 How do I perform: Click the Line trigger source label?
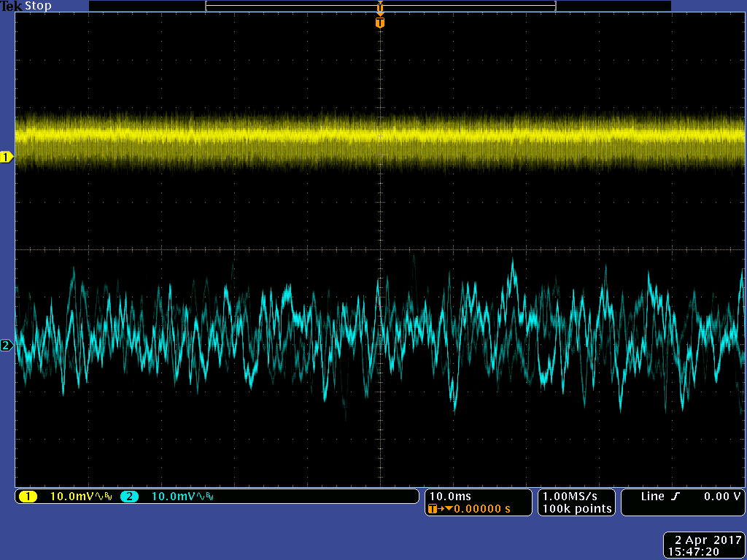(x=652, y=497)
